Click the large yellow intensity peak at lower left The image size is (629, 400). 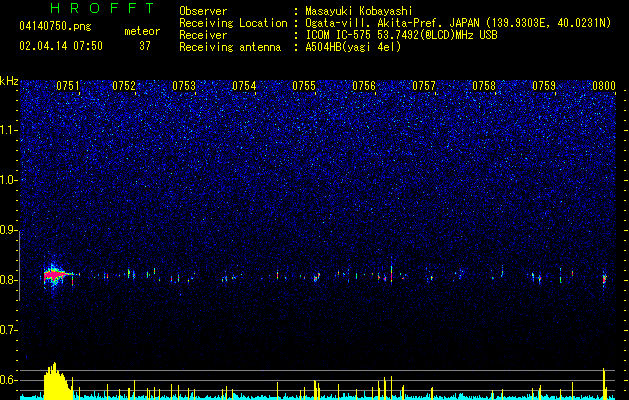57,381
